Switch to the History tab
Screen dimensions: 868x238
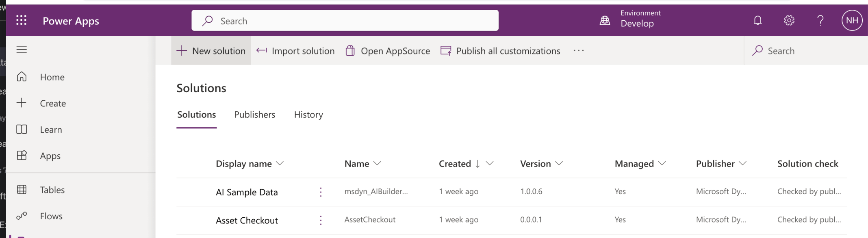pos(308,115)
